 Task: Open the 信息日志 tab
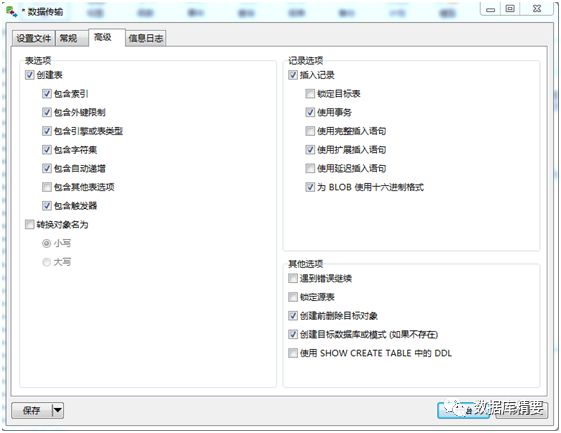coord(146,38)
